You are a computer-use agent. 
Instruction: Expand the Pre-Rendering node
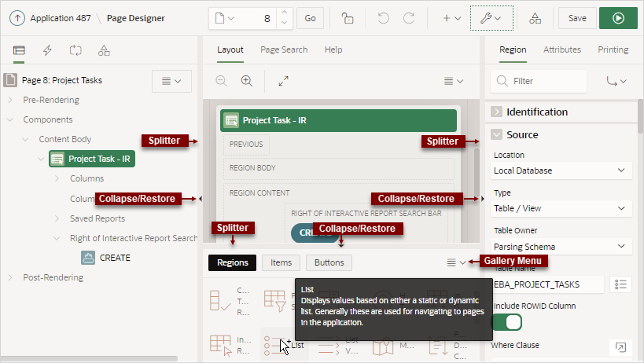[10, 100]
